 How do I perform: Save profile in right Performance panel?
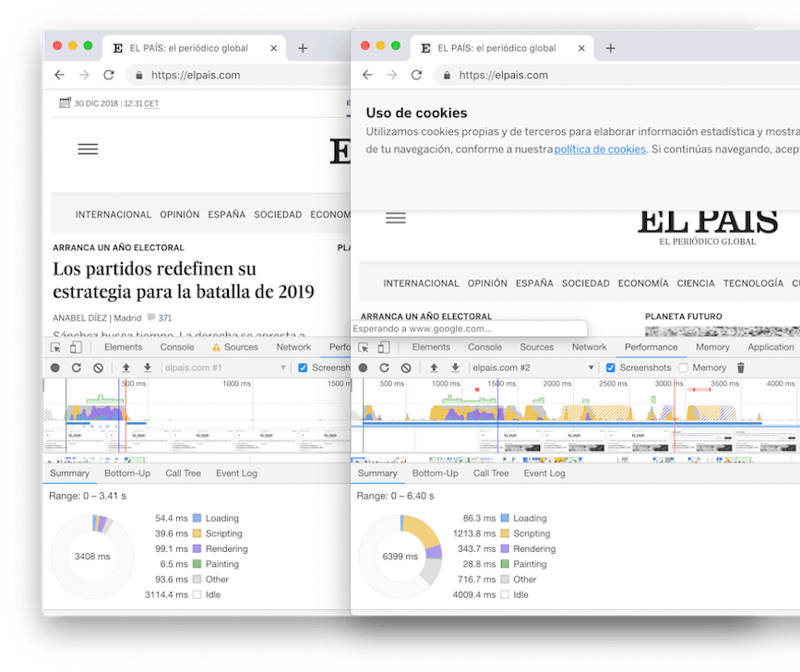click(x=455, y=367)
